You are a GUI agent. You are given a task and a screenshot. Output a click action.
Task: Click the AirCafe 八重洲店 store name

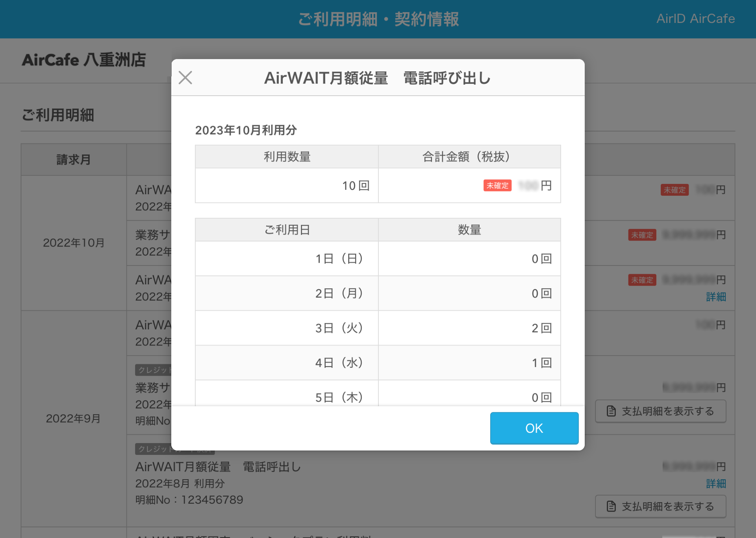[84, 60]
